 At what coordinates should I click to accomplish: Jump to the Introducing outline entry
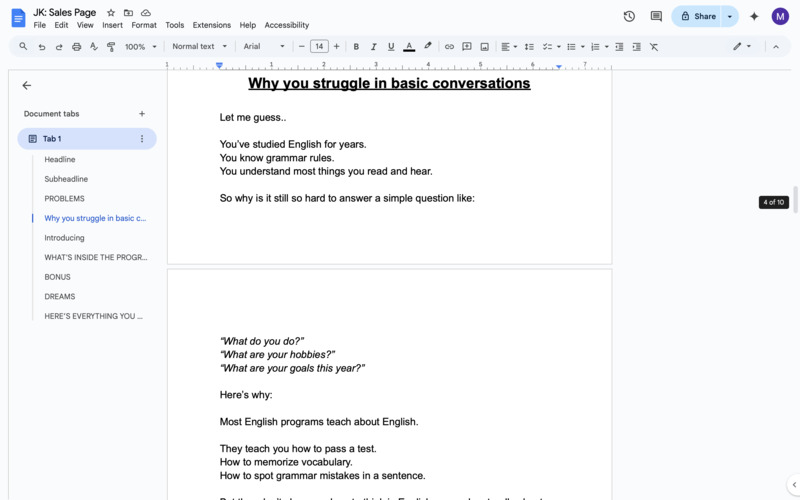click(64, 238)
